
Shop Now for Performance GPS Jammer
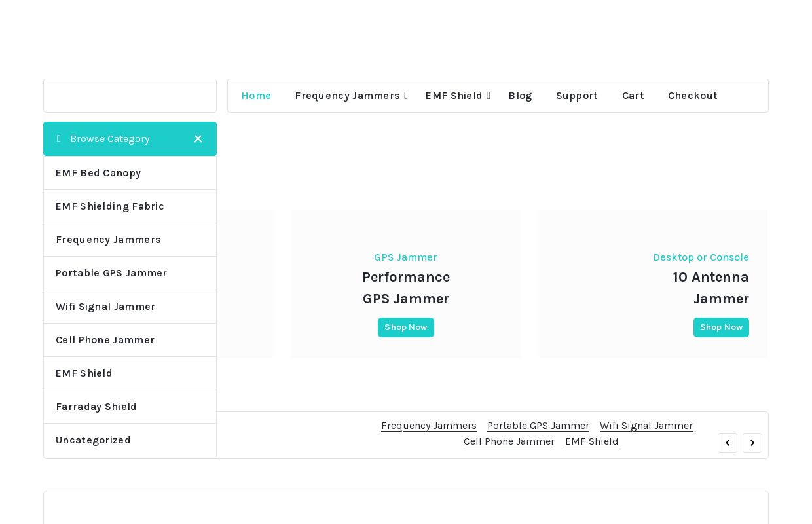click(405, 327)
